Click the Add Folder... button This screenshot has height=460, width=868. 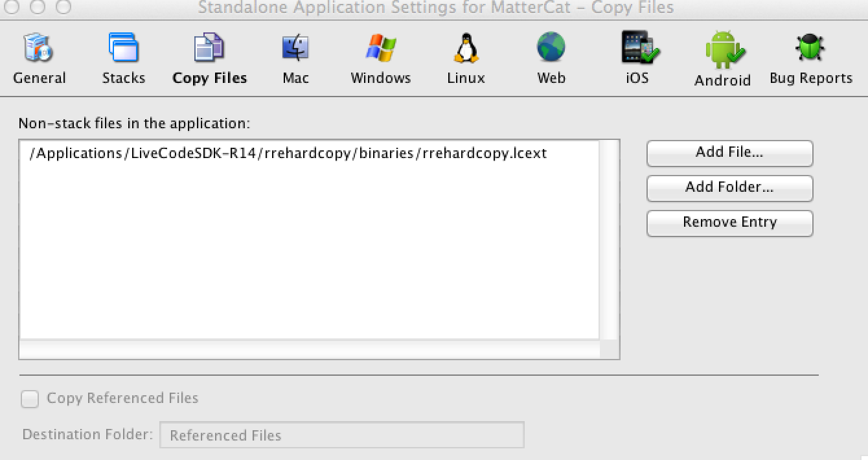pyautogui.click(x=729, y=188)
